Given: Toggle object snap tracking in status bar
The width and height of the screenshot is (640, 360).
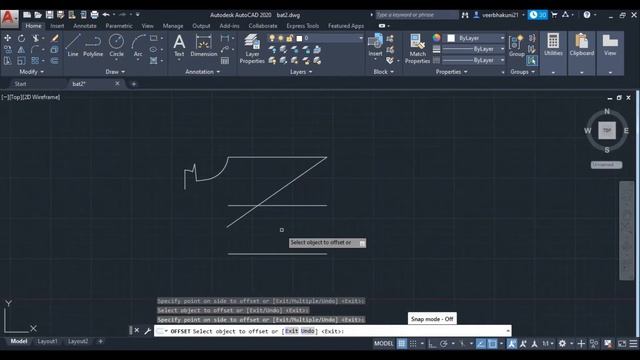Looking at the screenshot, I should point(481,344).
